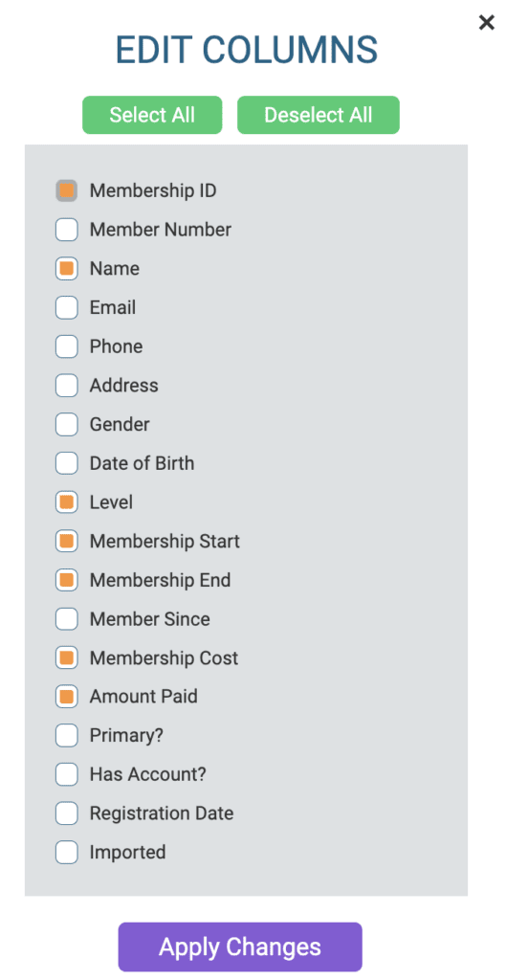The width and height of the screenshot is (506, 980).
Task: Close the Edit Columns dialog
Action: tap(486, 23)
